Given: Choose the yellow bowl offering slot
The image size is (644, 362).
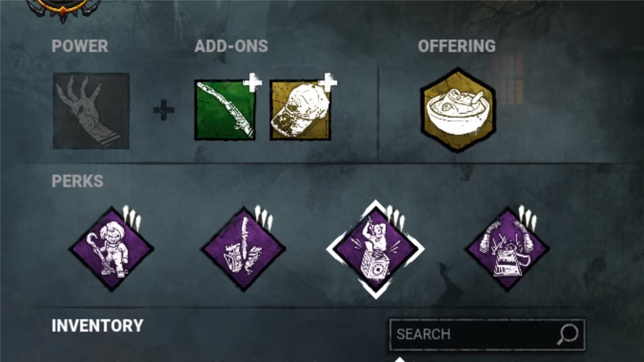Looking at the screenshot, I should (458, 110).
